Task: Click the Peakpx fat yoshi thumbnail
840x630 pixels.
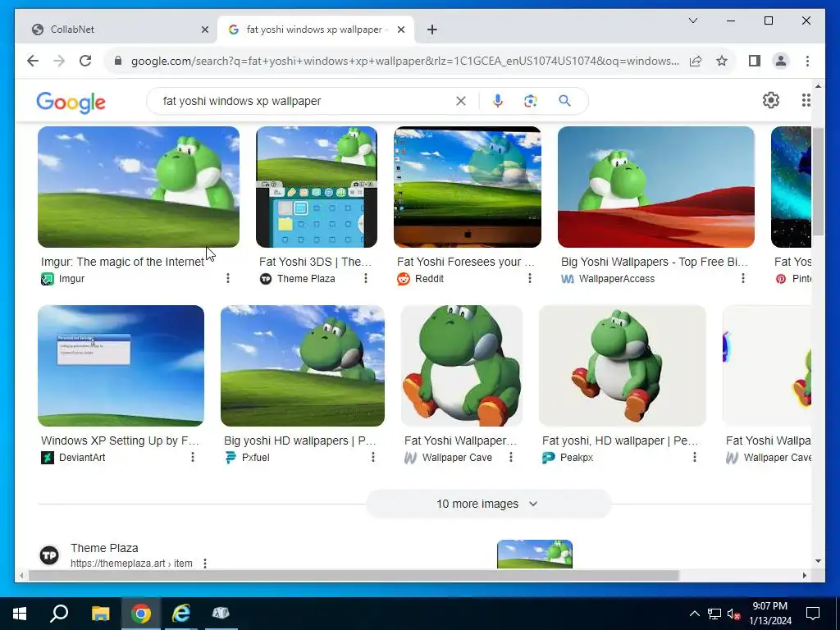Action: (622, 366)
